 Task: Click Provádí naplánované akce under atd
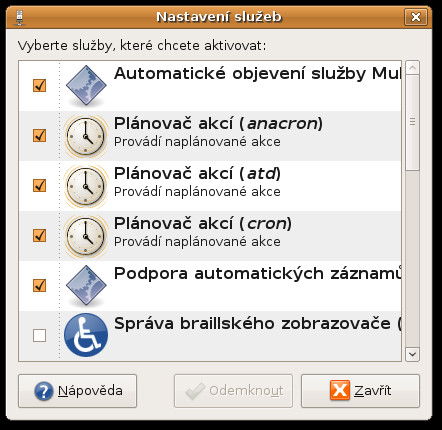pos(197,192)
